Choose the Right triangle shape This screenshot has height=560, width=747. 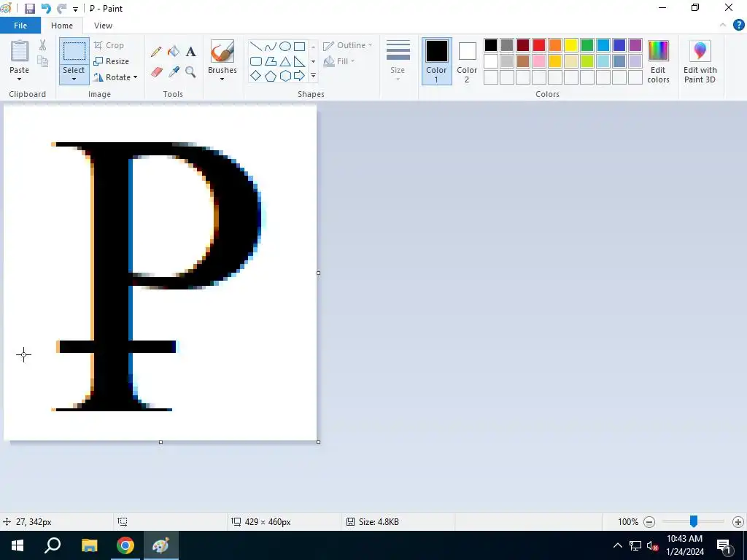300,61
